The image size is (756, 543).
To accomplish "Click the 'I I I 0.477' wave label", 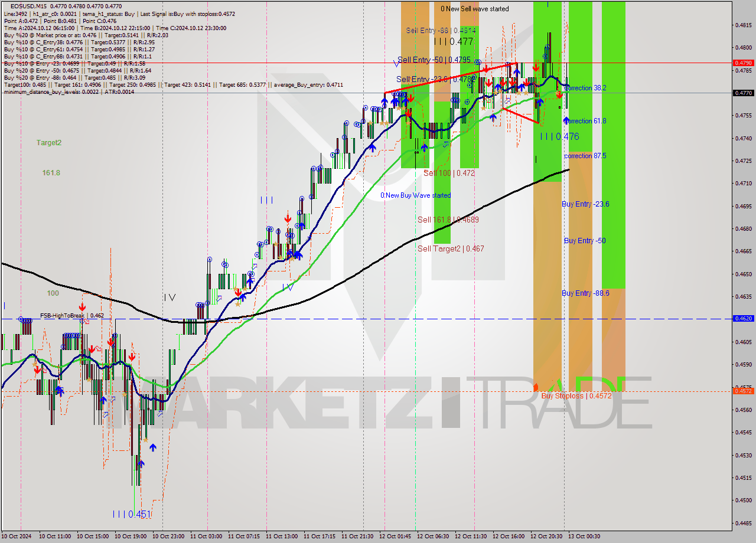I will [453, 41].
